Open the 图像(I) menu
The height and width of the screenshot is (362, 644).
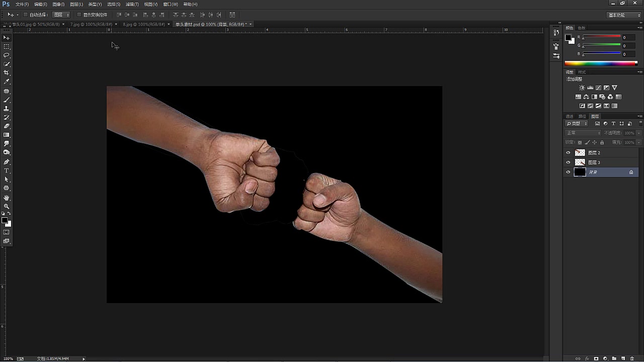(x=58, y=4)
